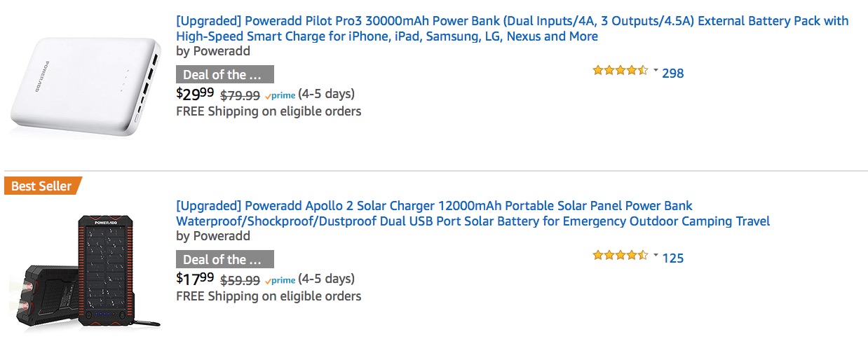868x353 pixels.
Task: Click the $29.99 deal price
Action: point(196,94)
